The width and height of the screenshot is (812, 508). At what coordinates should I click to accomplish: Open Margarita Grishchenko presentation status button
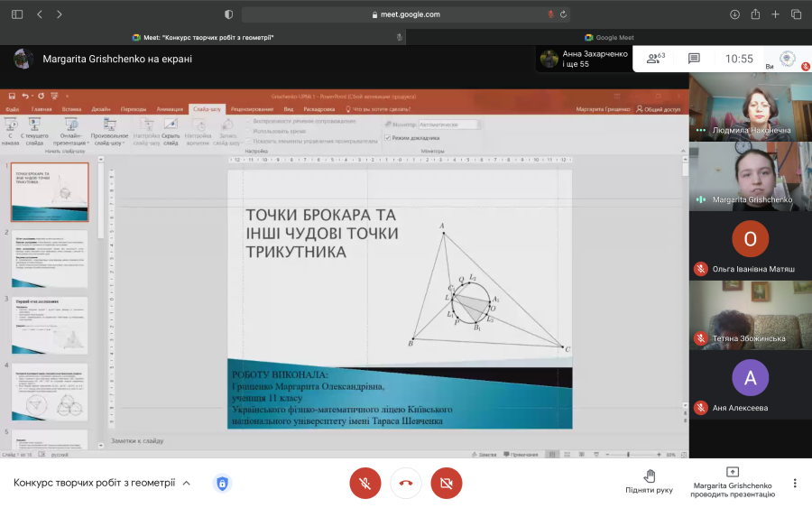point(733,483)
